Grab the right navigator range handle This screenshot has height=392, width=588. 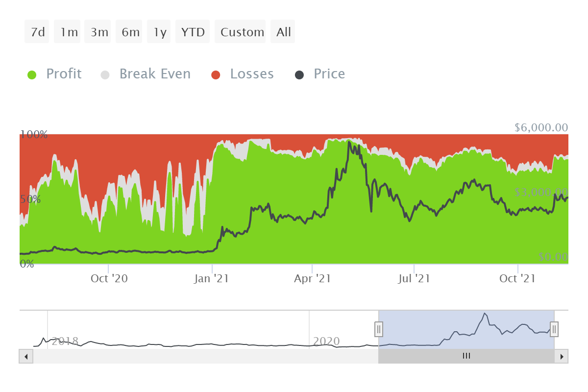554,329
